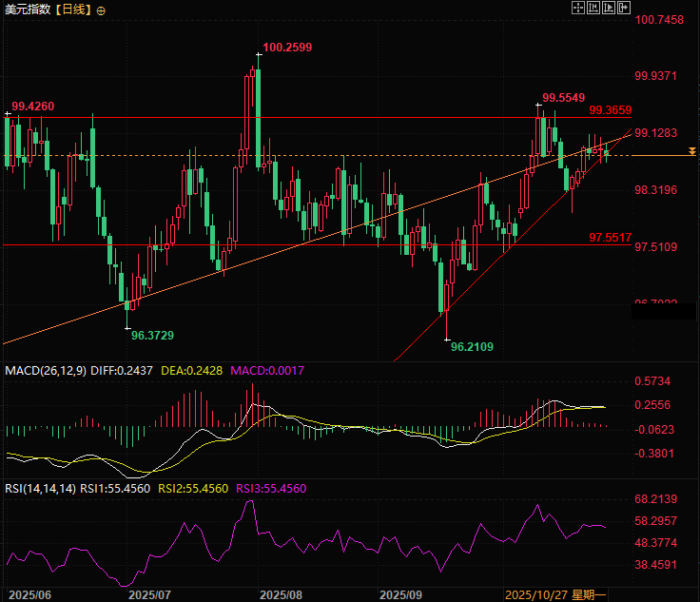Click the play-forward chart icon in top toolbar
The width and height of the screenshot is (700, 602).
coord(609,8)
